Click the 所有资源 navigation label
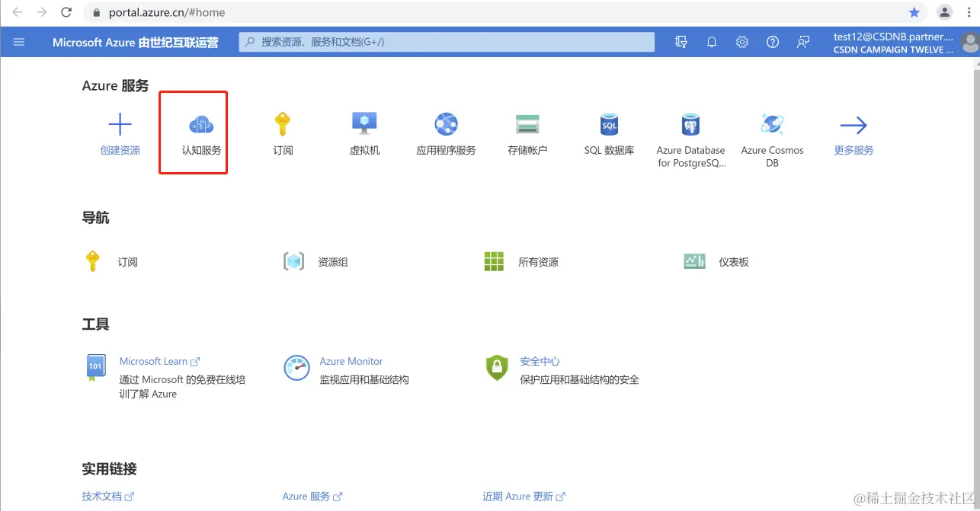The image size is (980, 511). 538,262
